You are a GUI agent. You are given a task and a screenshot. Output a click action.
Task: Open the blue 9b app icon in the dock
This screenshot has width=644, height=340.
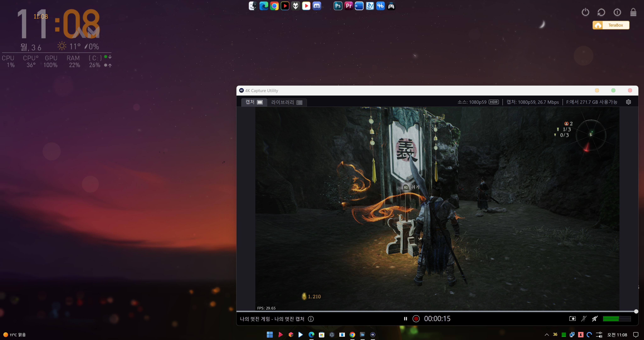coord(380,6)
